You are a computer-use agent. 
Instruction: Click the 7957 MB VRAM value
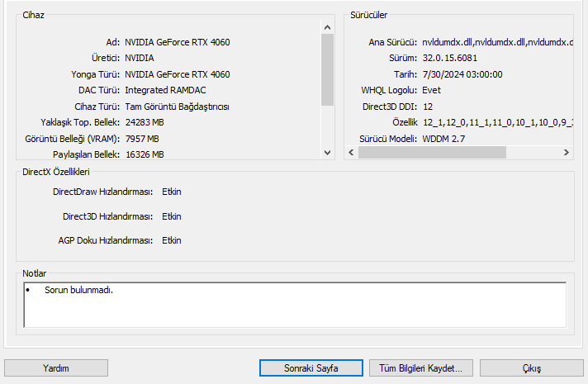[x=142, y=139]
